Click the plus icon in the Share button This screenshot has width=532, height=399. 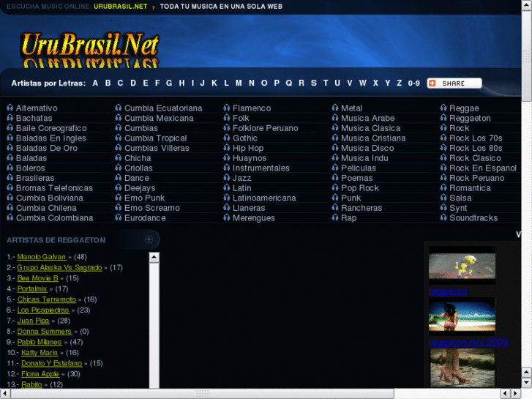coord(432,83)
